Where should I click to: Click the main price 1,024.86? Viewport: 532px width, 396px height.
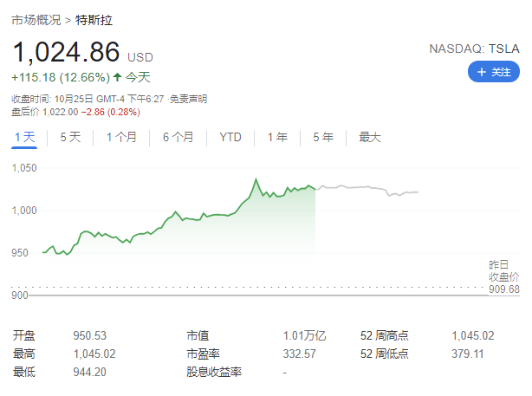[x=66, y=52]
